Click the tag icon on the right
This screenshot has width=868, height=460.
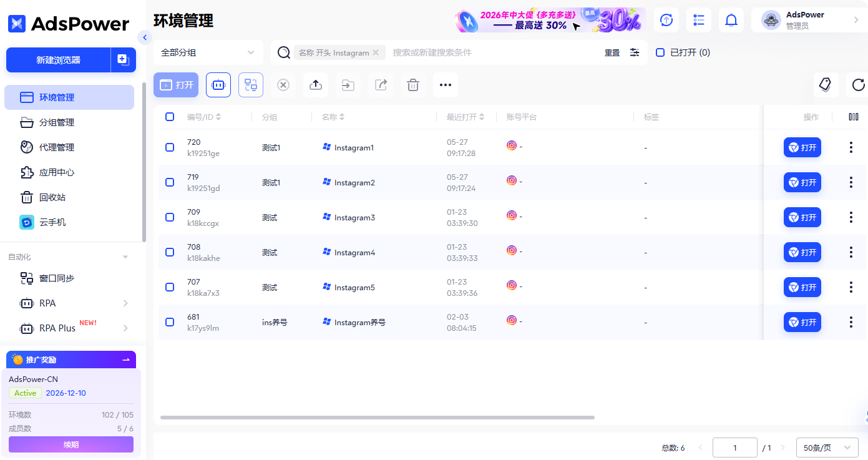(826, 85)
